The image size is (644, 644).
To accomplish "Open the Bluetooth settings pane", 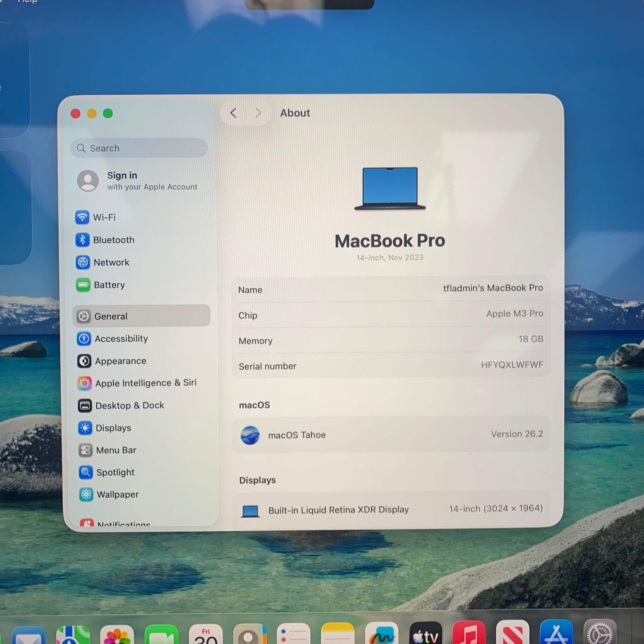I will click(x=105, y=240).
